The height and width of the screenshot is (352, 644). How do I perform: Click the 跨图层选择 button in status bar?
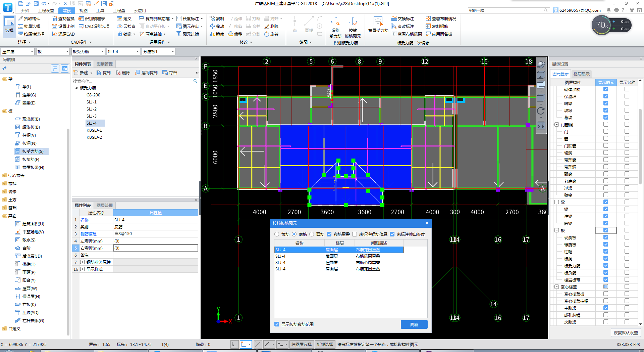(302, 344)
